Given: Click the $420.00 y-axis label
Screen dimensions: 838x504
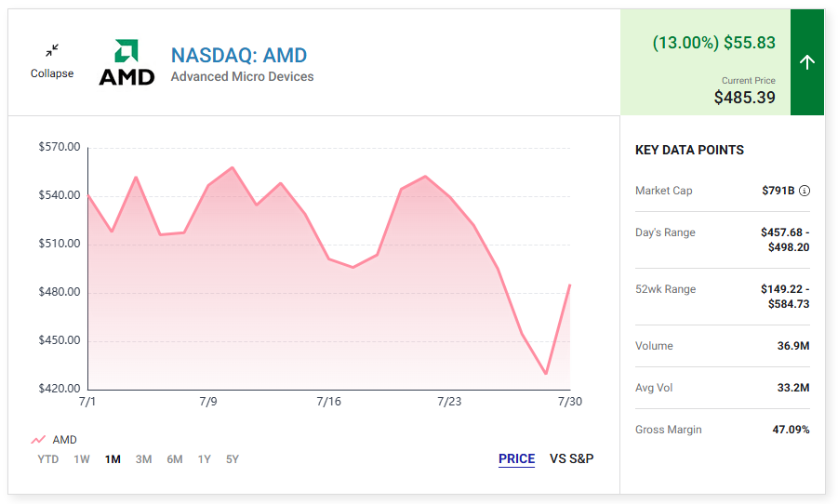Looking at the screenshot, I should [x=60, y=389].
